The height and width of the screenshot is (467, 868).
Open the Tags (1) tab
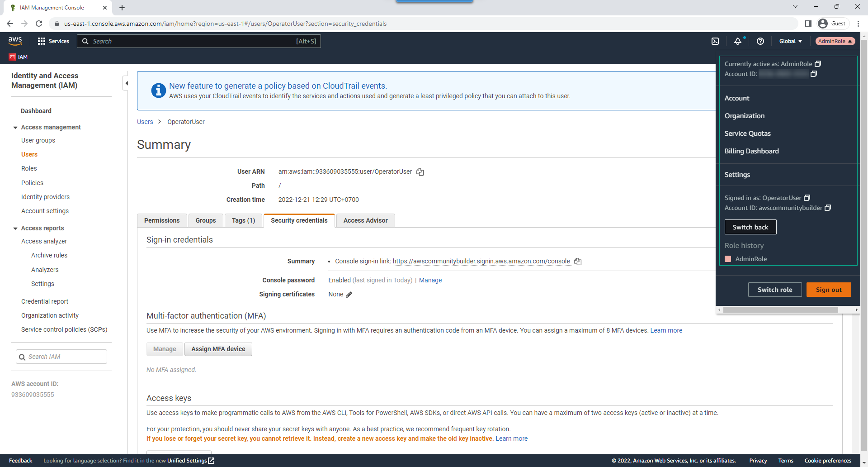point(243,220)
